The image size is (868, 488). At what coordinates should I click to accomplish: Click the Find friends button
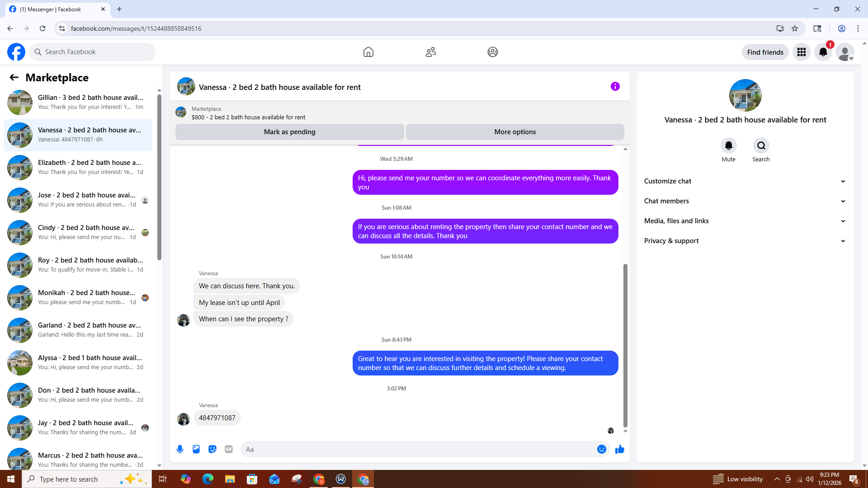(x=765, y=52)
